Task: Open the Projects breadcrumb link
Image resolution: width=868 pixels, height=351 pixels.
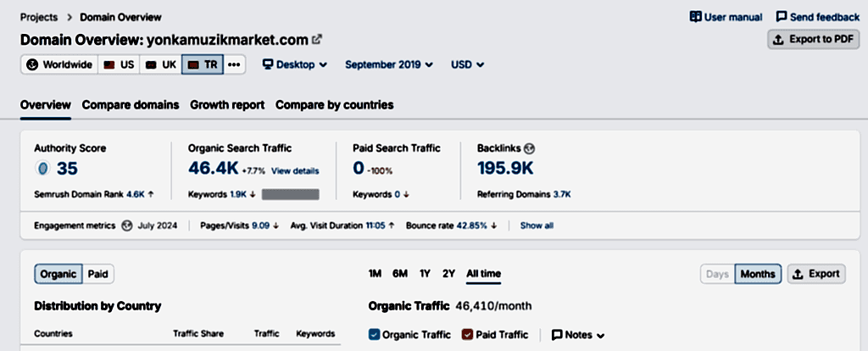Action: point(39,17)
